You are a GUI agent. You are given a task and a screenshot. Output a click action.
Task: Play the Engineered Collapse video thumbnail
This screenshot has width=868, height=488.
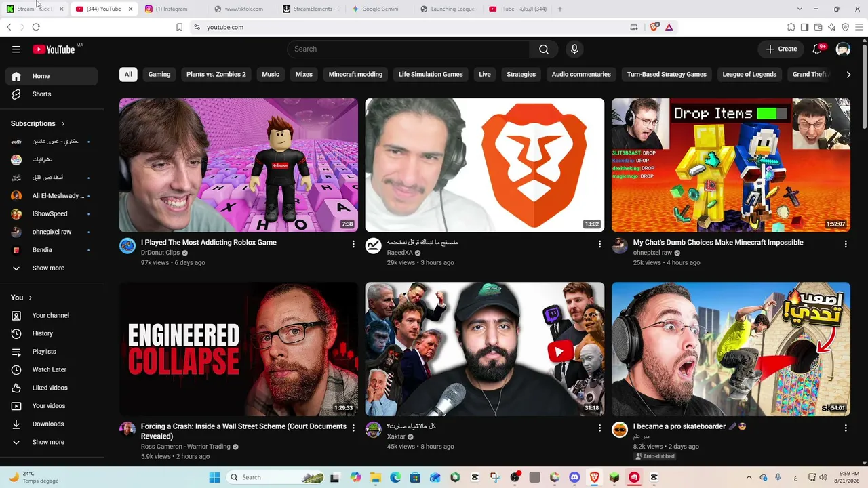coord(239,349)
